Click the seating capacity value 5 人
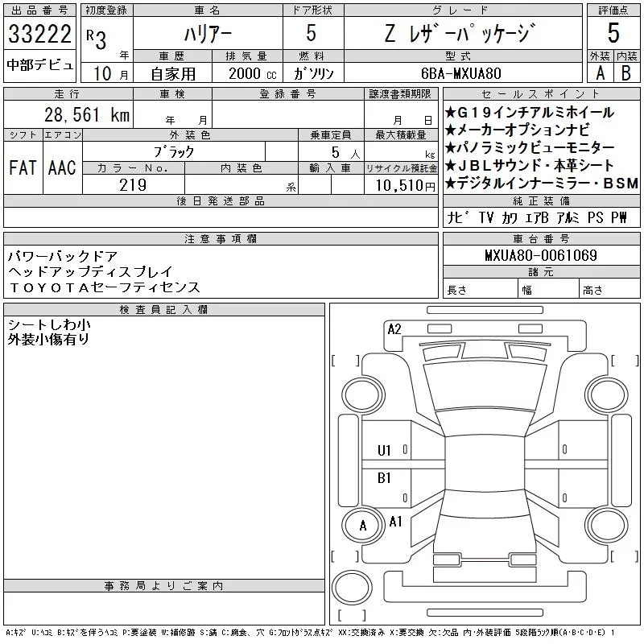 coord(345,152)
